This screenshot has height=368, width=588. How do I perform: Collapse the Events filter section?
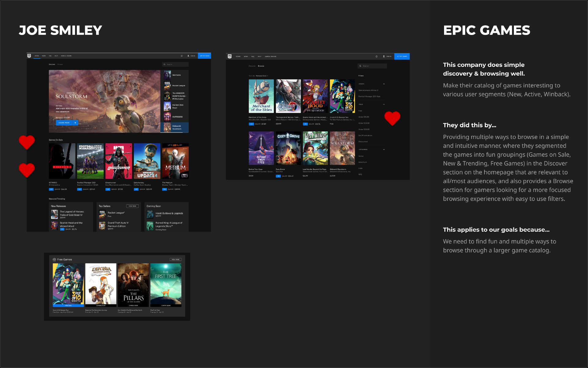coord(384,84)
